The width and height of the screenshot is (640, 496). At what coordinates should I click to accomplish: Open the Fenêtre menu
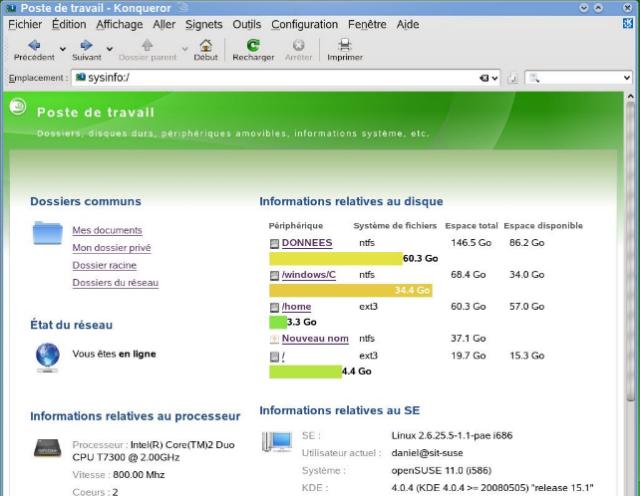click(367, 24)
